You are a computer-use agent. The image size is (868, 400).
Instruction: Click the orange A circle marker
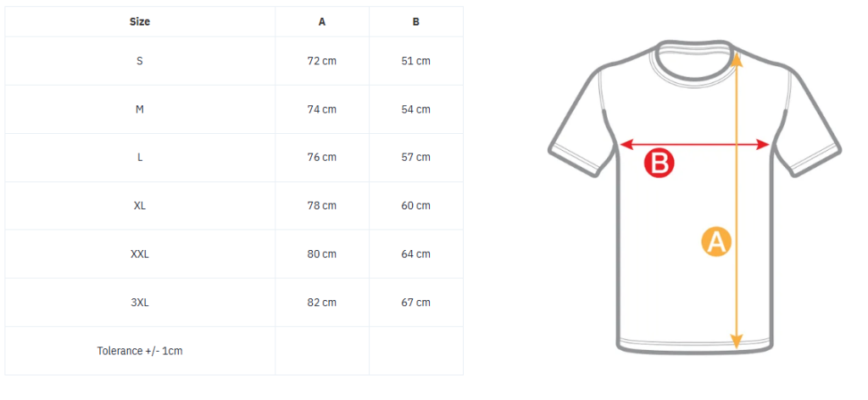pos(716,242)
